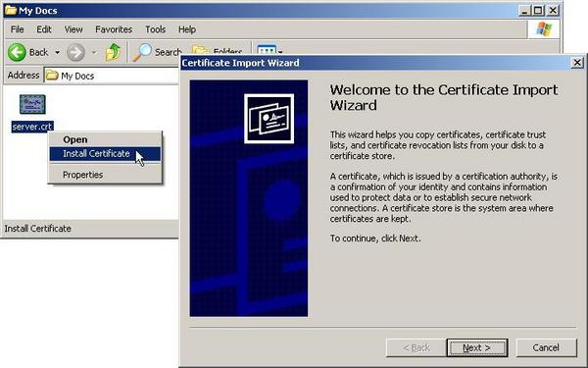Image resolution: width=588 pixels, height=368 pixels.
Task: Choose Open in the context menu
Action: click(106, 139)
